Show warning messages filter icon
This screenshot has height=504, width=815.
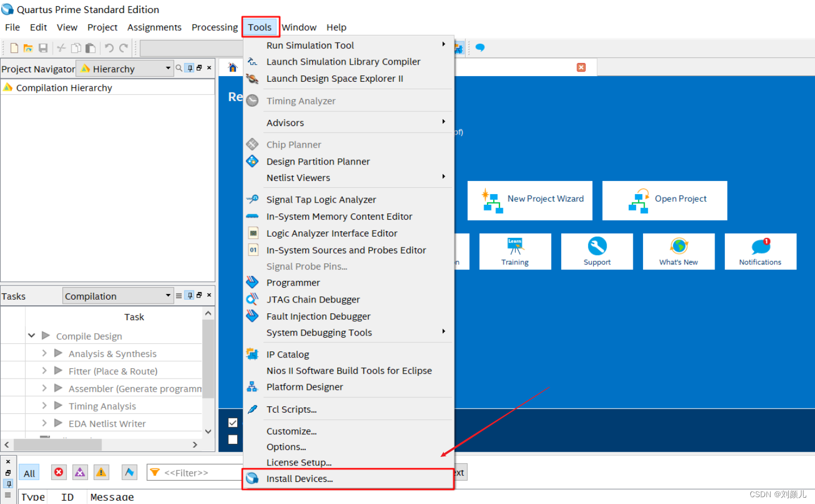point(101,472)
